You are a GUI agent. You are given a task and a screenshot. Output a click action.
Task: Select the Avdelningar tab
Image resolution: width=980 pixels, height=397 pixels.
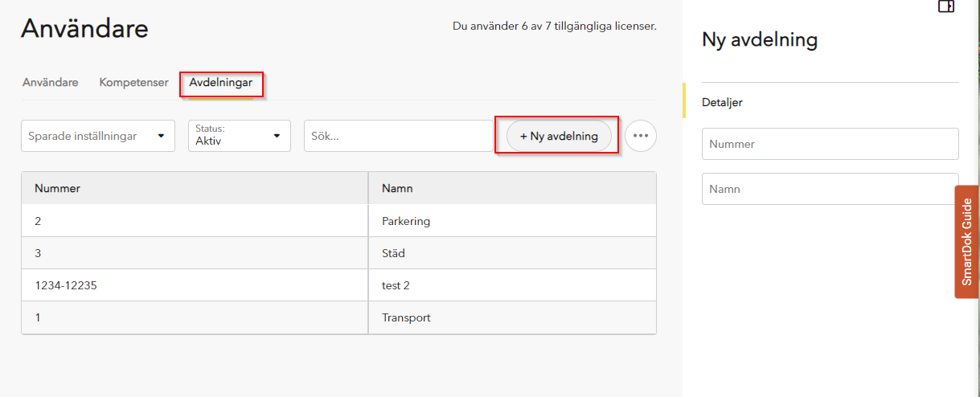coord(221,82)
